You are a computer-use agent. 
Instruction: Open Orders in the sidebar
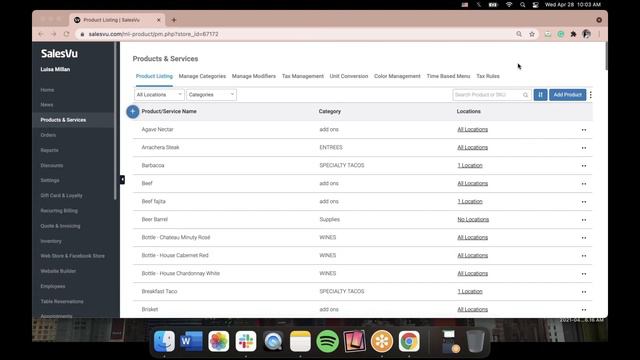click(48, 135)
